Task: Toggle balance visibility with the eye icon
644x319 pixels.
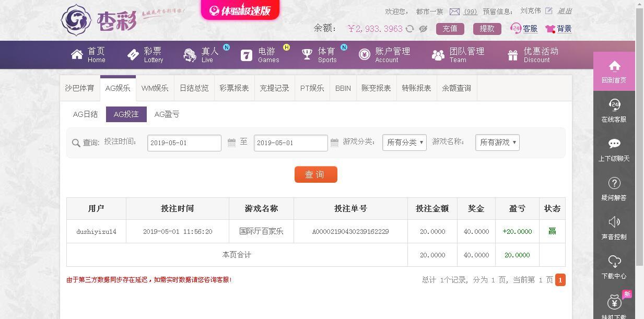Action: coord(424,29)
